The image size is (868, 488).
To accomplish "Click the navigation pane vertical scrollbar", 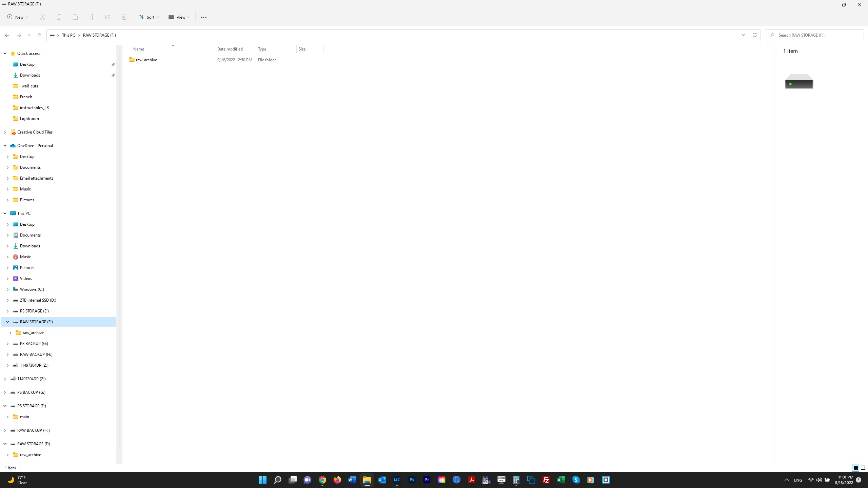I will point(119,249).
